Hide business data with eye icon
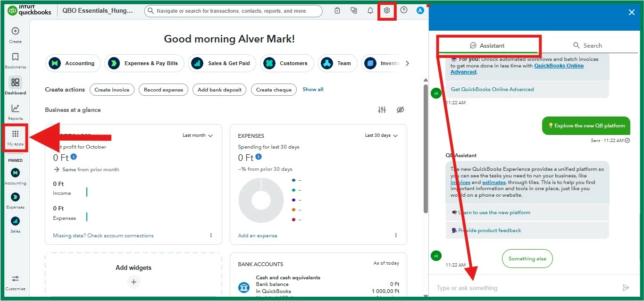Screen dimensions: 644x301 click(x=401, y=110)
